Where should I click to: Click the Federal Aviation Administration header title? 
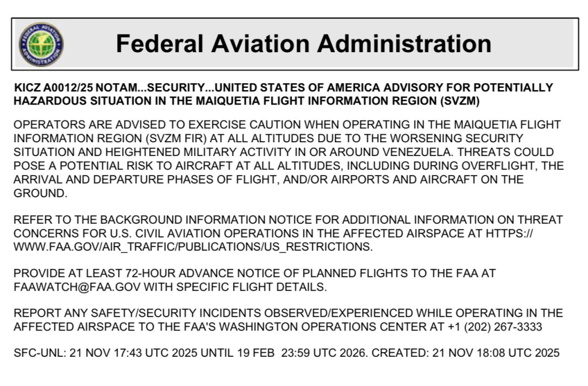tap(303, 44)
